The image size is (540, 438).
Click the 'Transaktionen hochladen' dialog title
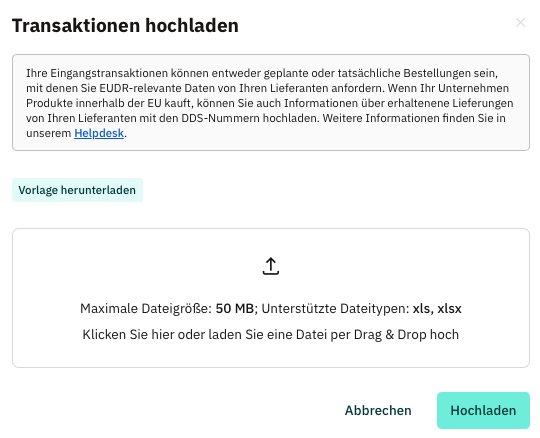(x=125, y=26)
